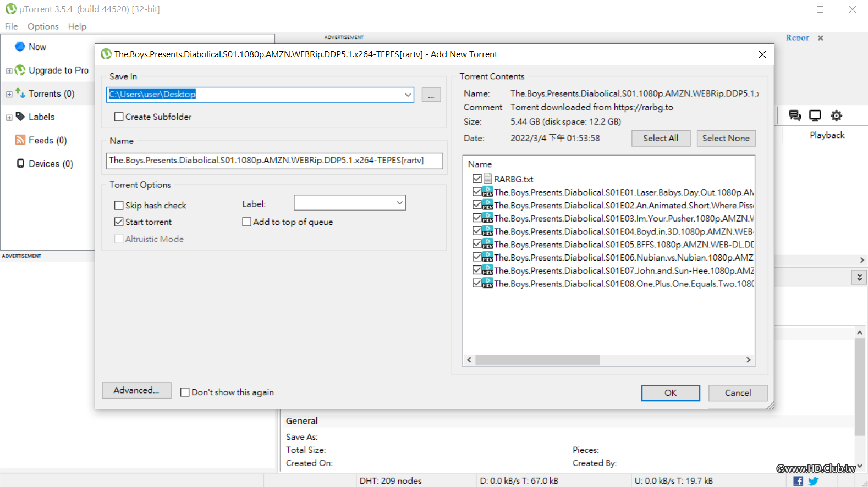Switch to the Playback tab
Image resolution: width=868 pixels, height=487 pixels.
[827, 135]
